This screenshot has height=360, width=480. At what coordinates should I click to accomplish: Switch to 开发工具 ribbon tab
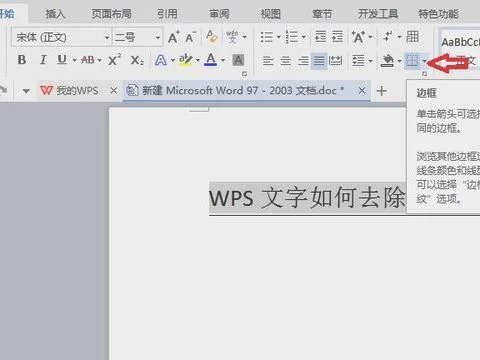pyautogui.click(x=378, y=14)
